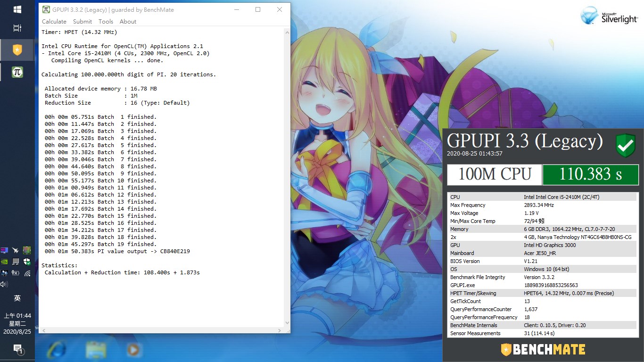Open Task View in the taskbar
This screenshot has height=362, width=644.
tap(17, 28)
